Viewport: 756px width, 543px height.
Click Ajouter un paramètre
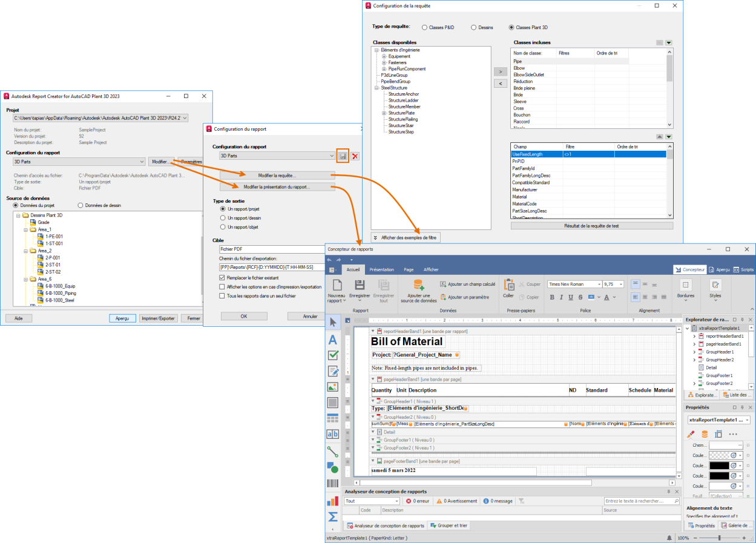click(464, 297)
